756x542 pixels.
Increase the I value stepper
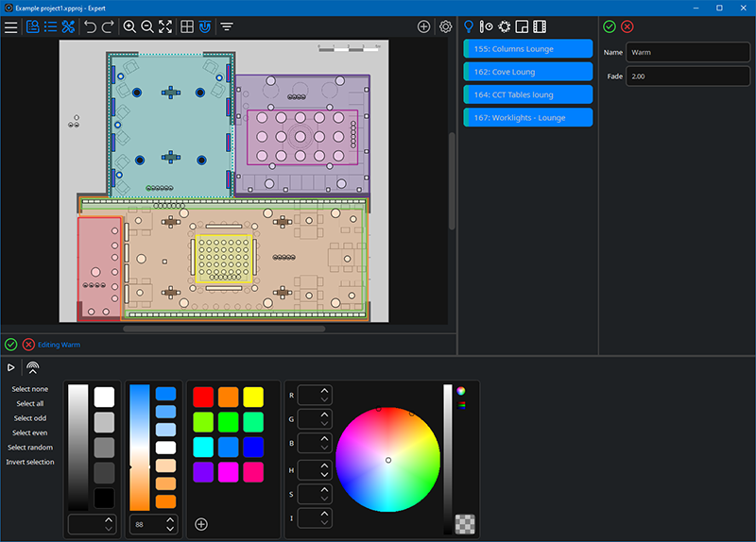324,514
